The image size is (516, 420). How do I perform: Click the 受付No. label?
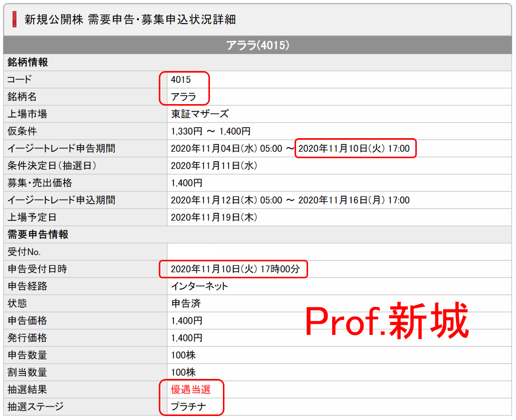click(24, 252)
